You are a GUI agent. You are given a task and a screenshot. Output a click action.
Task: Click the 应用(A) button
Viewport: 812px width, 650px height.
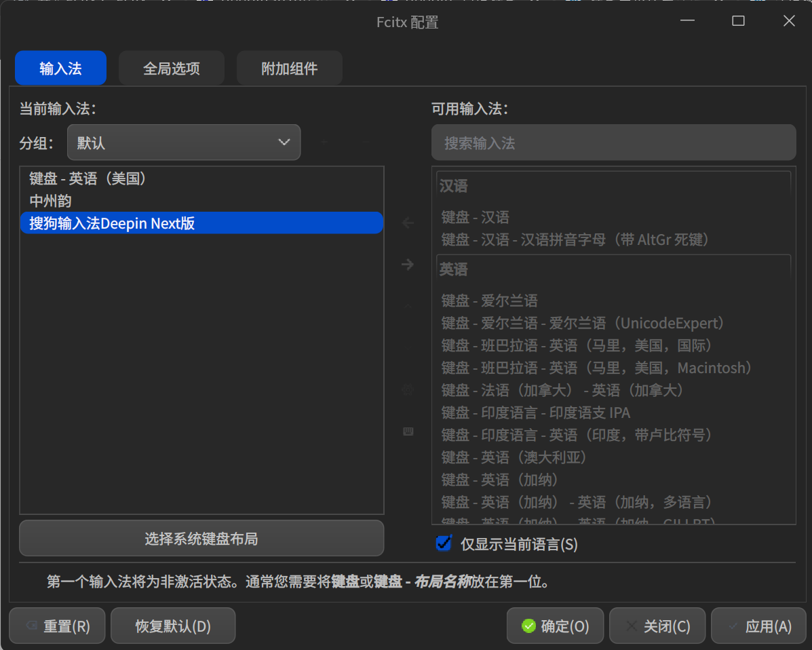click(758, 626)
